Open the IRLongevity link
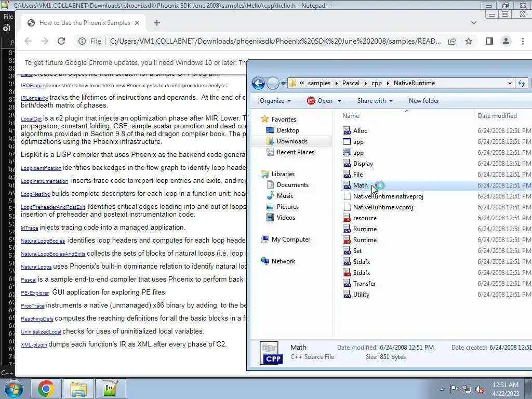532x399 pixels. tap(34, 98)
